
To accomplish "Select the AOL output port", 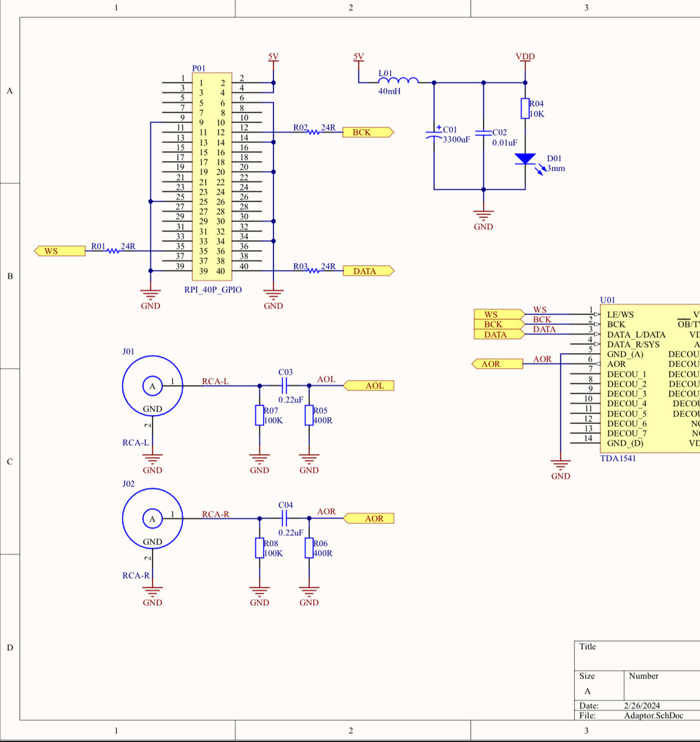I will (368, 385).
